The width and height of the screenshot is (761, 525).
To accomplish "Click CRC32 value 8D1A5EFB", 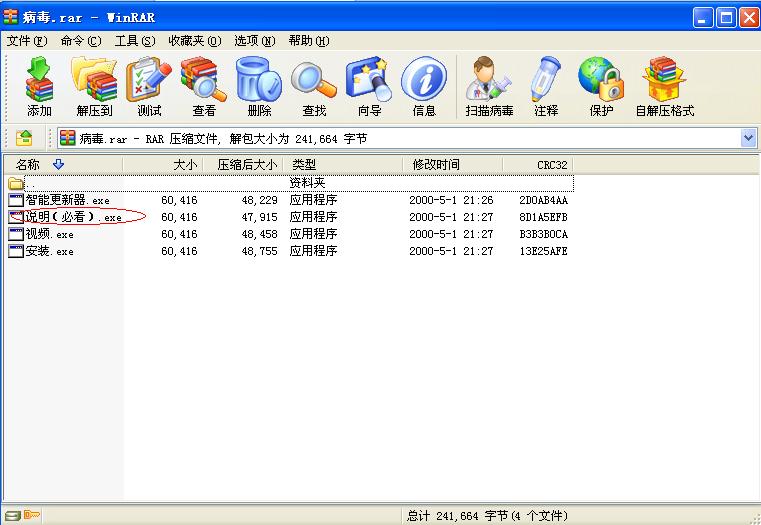I will pos(544,217).
